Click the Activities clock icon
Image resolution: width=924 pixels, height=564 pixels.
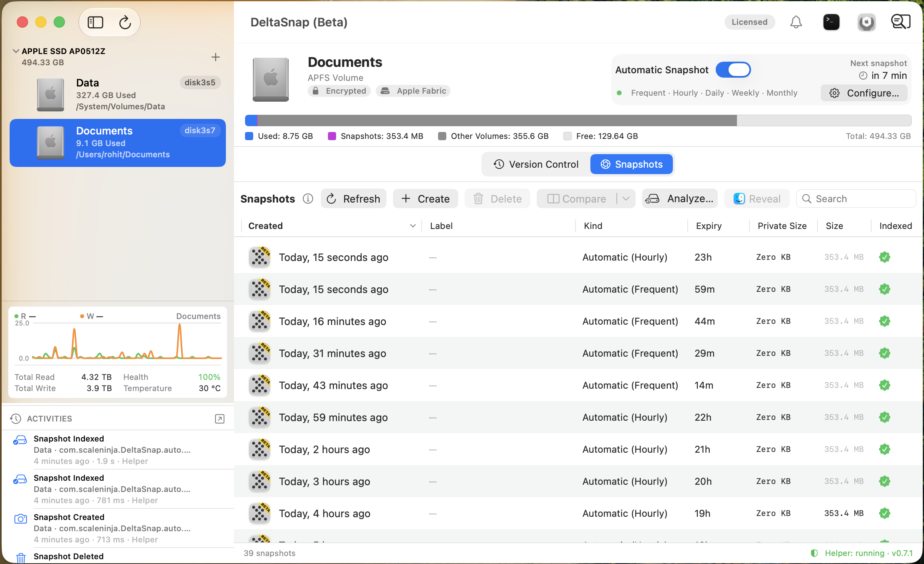tap(16, 419)
